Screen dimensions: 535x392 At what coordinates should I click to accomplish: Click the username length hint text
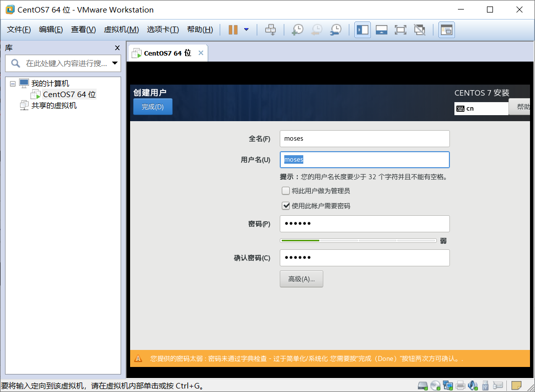coord(363,177)
